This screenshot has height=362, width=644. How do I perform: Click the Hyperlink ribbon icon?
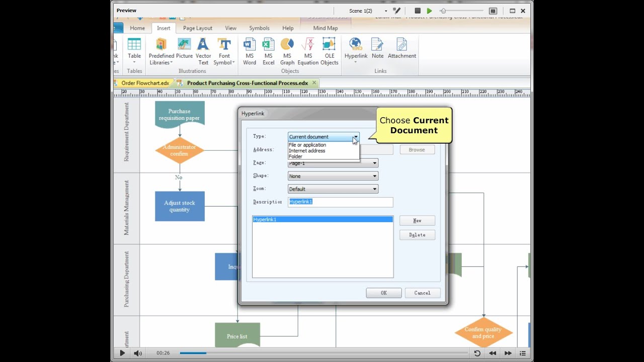356,45
